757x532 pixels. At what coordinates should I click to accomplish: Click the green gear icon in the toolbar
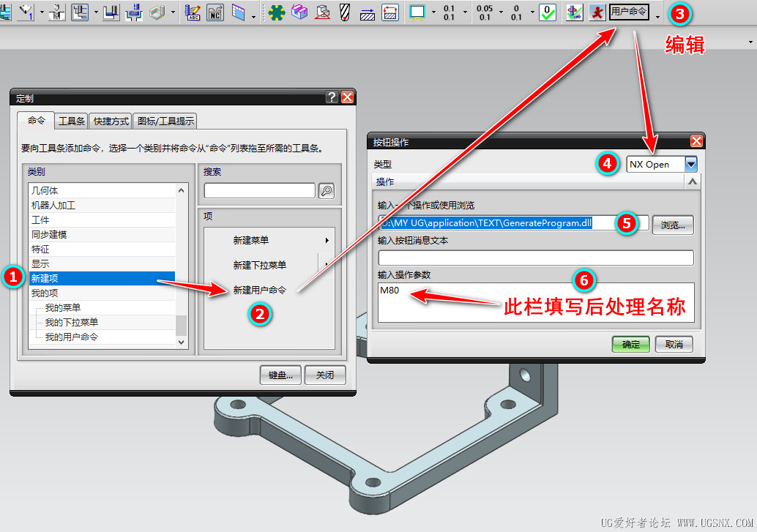277,12
